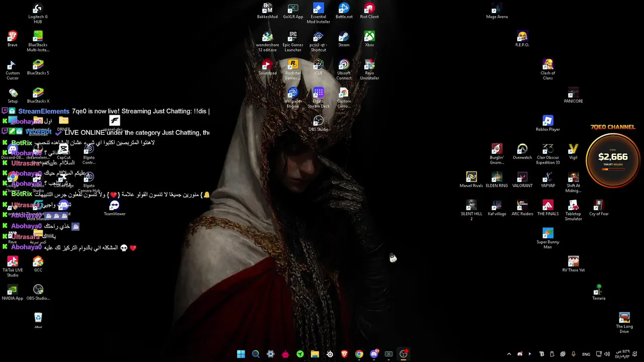Screen dimensions: 644x362
Task: Open the Cry of Fear shortcut
Action: click(599, 208)
